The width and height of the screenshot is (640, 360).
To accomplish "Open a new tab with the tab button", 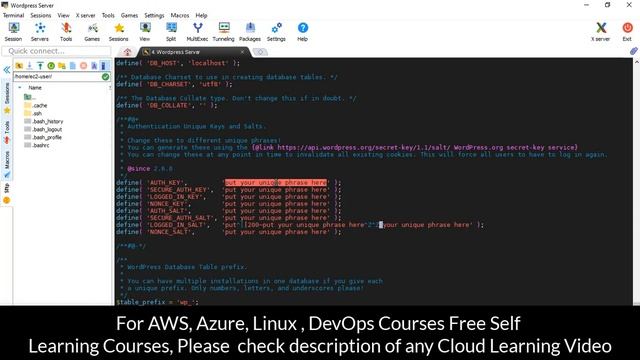I will coord(260,52).
